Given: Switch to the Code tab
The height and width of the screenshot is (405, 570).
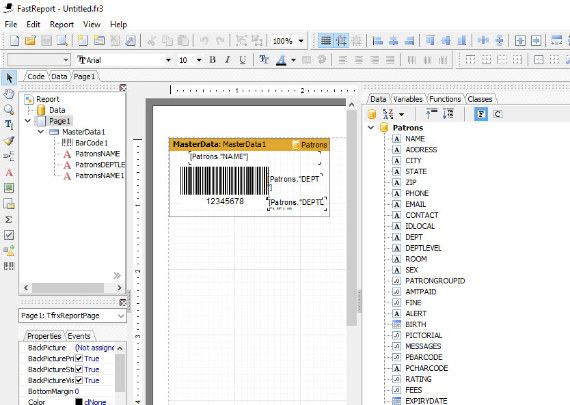Looking at the screenshot, I should (36, 76).
